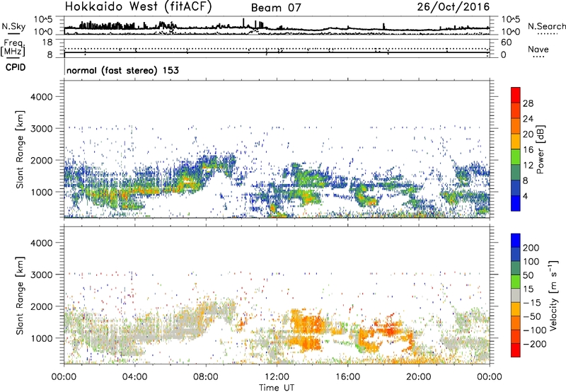
Task: Click the Freq. [MHz] axis label
Action: [13, 48]
